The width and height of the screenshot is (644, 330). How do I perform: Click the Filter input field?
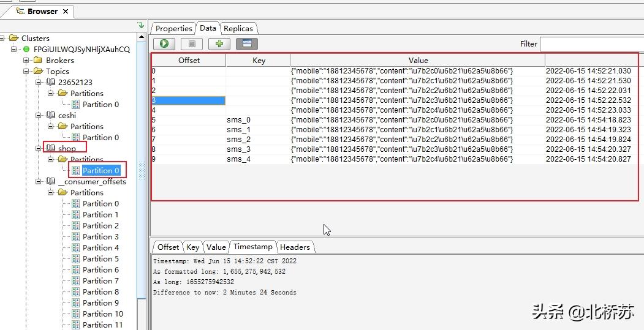click(592, 44)
